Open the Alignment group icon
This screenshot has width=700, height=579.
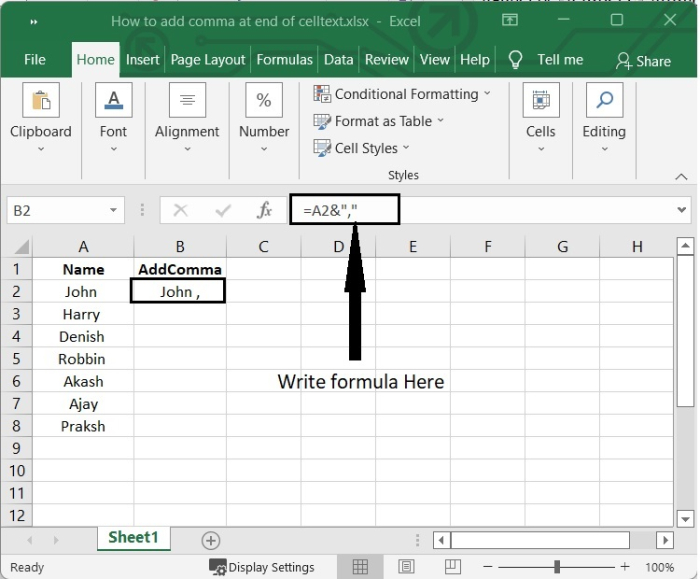(x=187, y=100)
